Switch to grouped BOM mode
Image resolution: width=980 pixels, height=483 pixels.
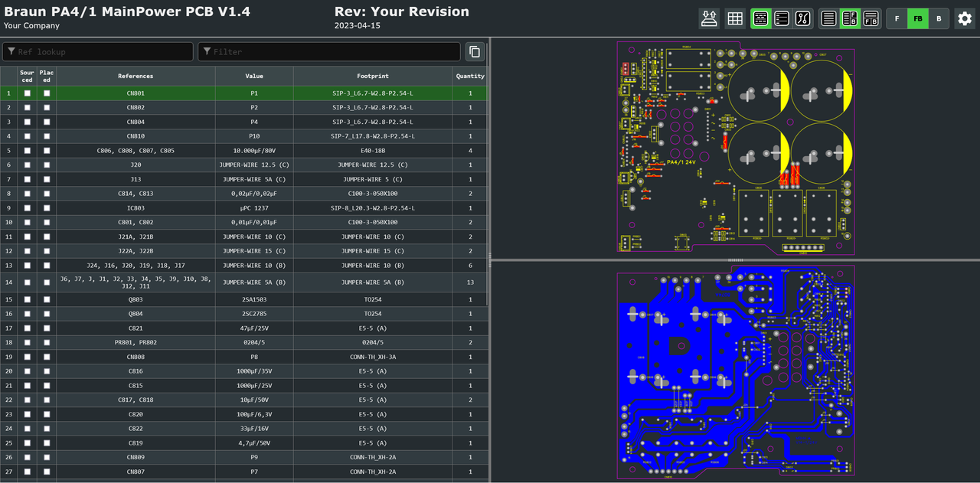tap(761, 18)
